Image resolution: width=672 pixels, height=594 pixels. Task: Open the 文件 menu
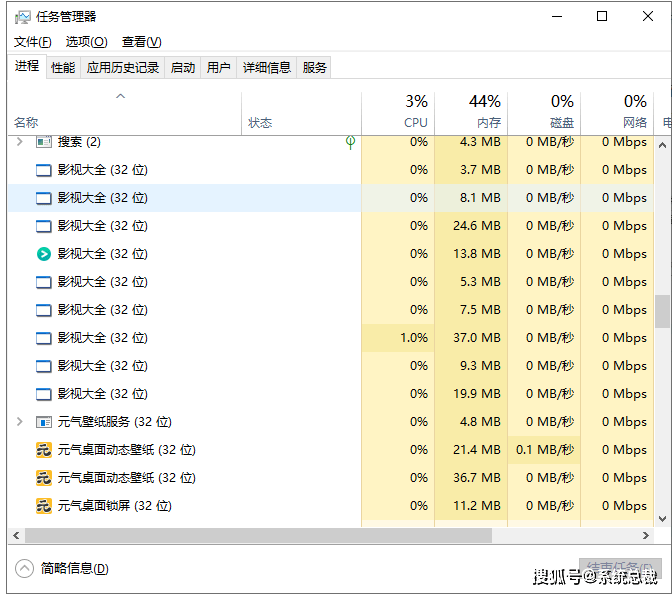pos(32,42)
